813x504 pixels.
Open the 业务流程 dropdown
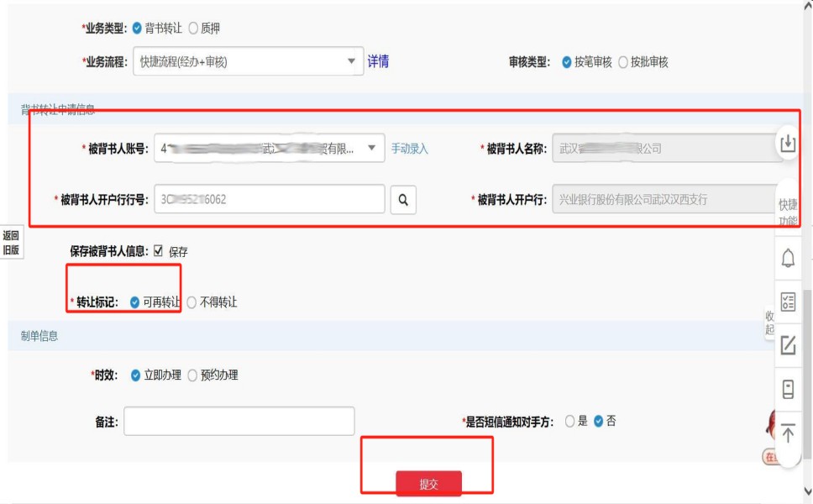(x=248, y=61)
